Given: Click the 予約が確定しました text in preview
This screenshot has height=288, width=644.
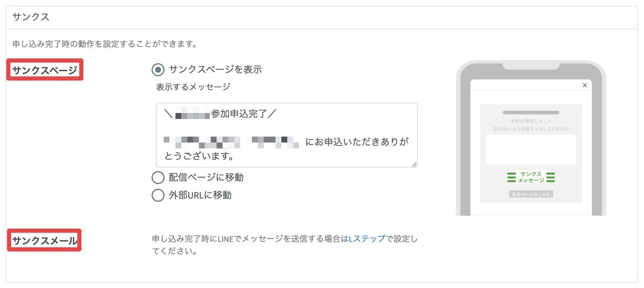Looking at the screenshot, I should tap(531, 122).
